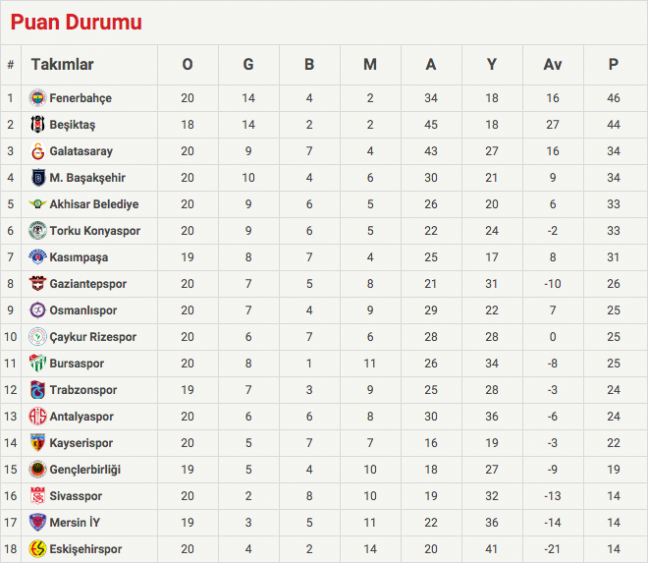This screenshot has width=648, height=563.
Task: Open the Bursaspor team name link
Action: tap(77, 364)
